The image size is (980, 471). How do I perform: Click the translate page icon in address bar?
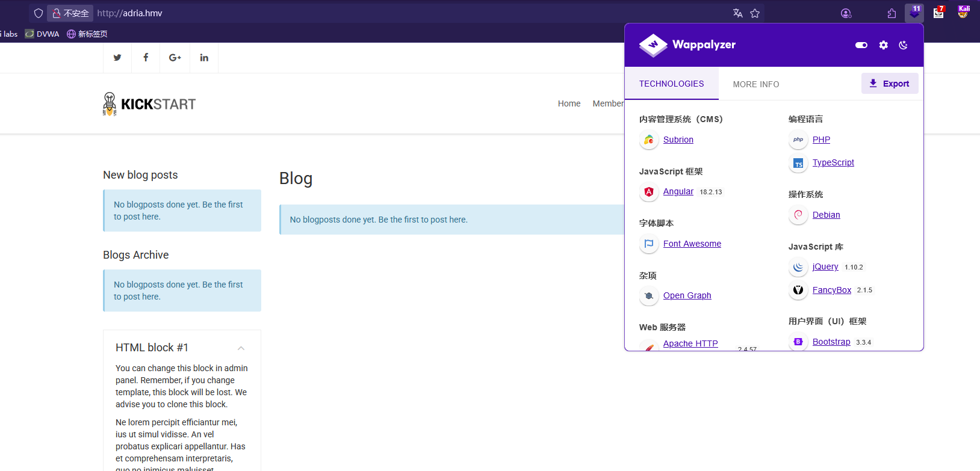(x=737, y=13)
